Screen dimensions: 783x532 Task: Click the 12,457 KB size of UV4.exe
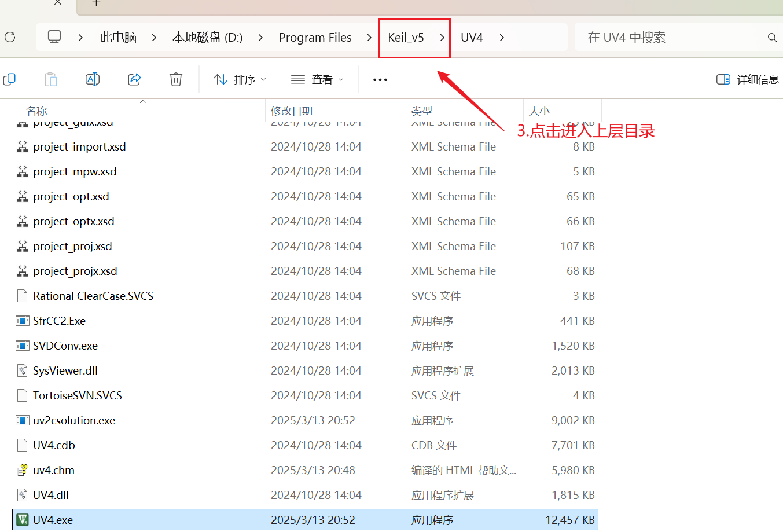(570, 520)
